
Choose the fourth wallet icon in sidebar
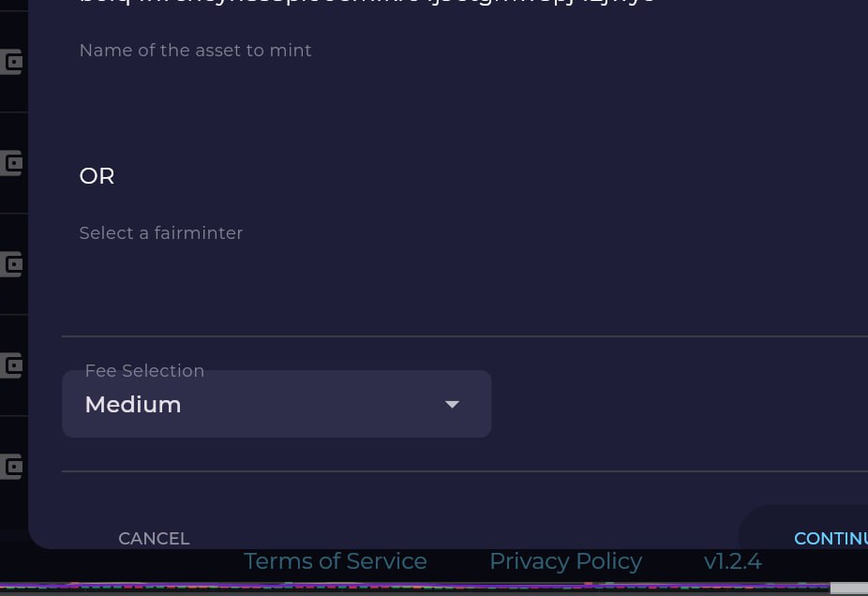point(11,365)
